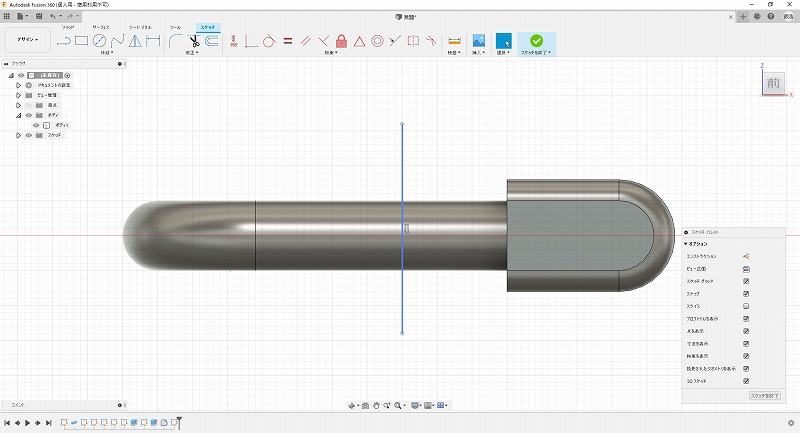
Task: Apply the Lock/Fix constraint icon
Action: pos(341,41)
